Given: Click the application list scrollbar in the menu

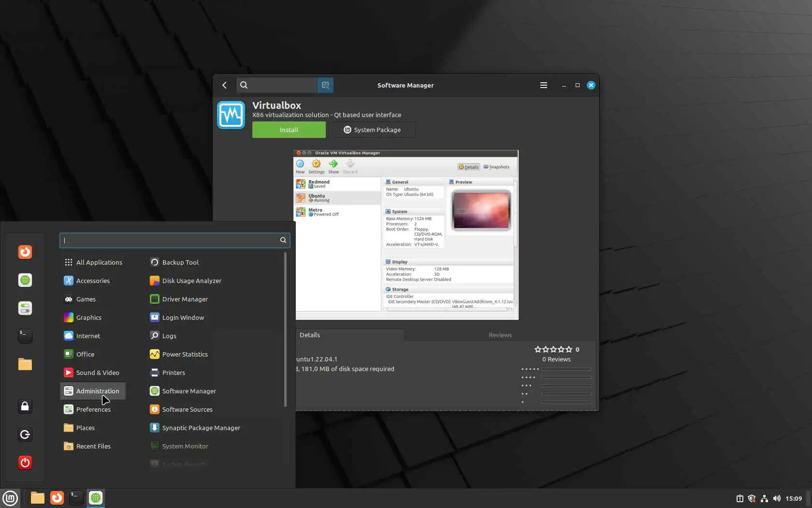Looking at the screenshot, I should point(285,330).
